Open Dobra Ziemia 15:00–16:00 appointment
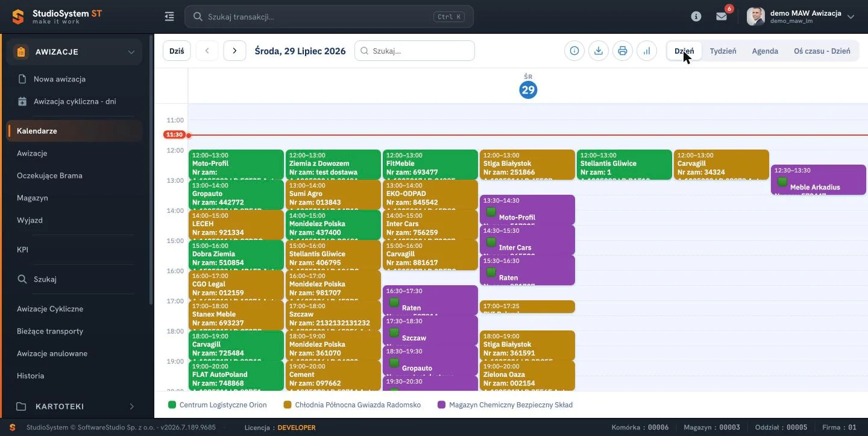 [x=236, y=255]
